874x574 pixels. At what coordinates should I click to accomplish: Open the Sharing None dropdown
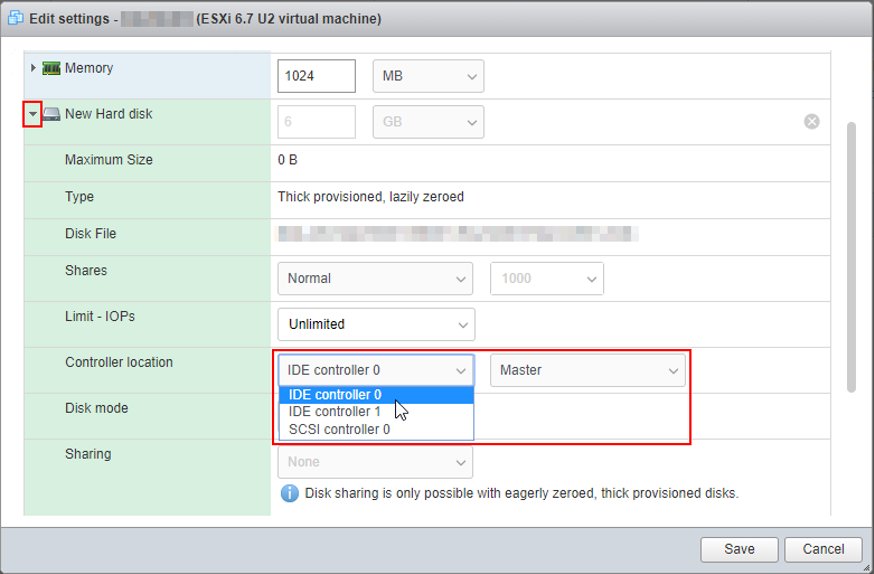click(x=375, y=462)
